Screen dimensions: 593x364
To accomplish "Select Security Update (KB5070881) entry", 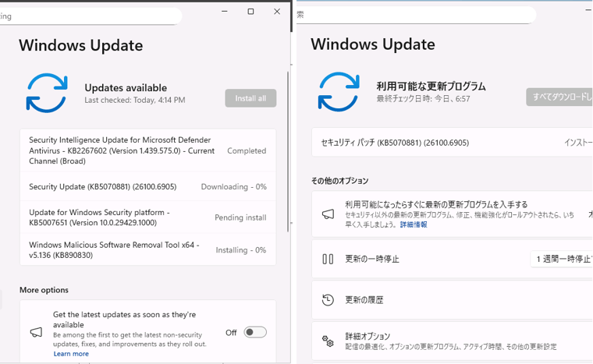I will pos(148,187).
